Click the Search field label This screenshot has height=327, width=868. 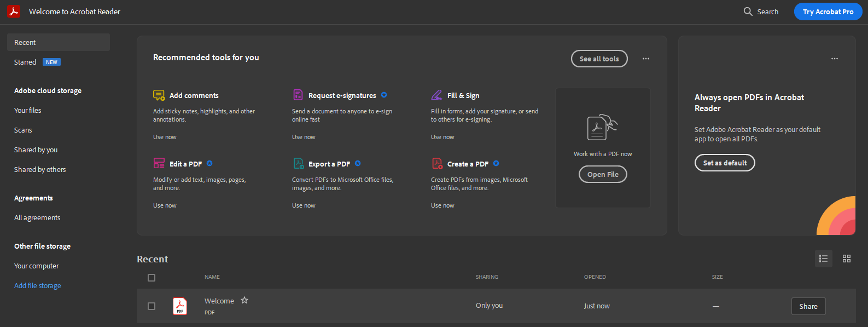(768, 12)
